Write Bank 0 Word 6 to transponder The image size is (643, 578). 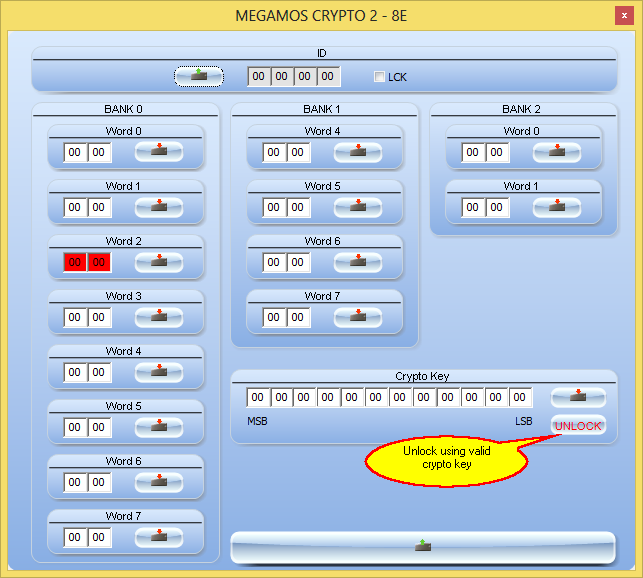point(159,482)
